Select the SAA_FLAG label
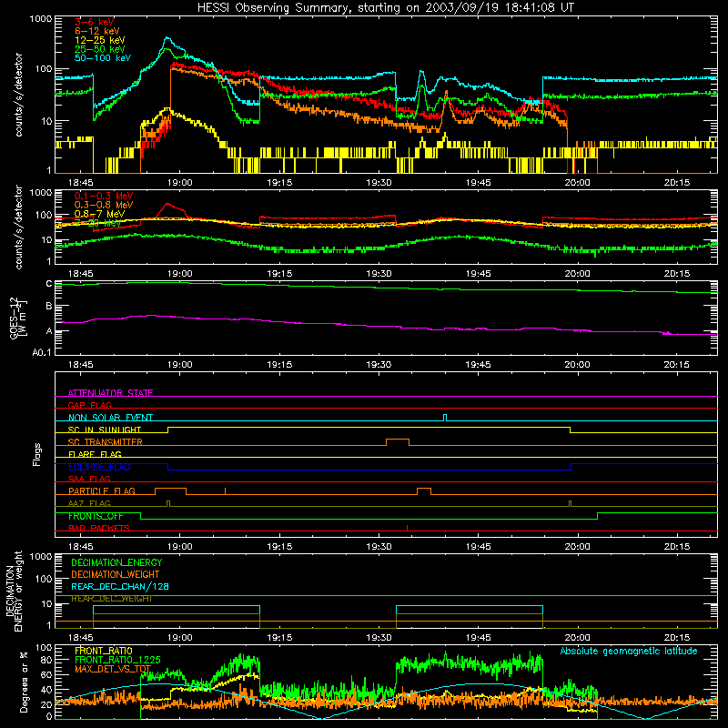 tap(89, 479)
